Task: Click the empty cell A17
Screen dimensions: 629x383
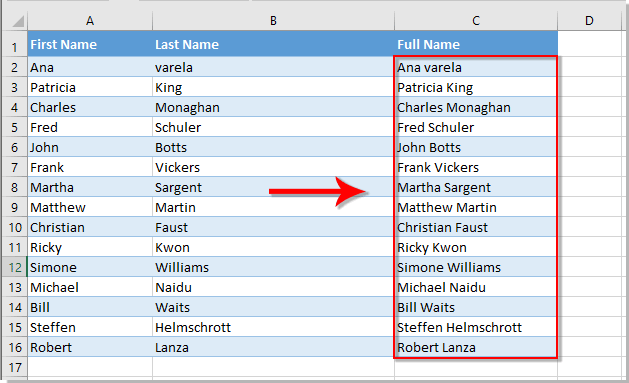Action: click(90, 367)
